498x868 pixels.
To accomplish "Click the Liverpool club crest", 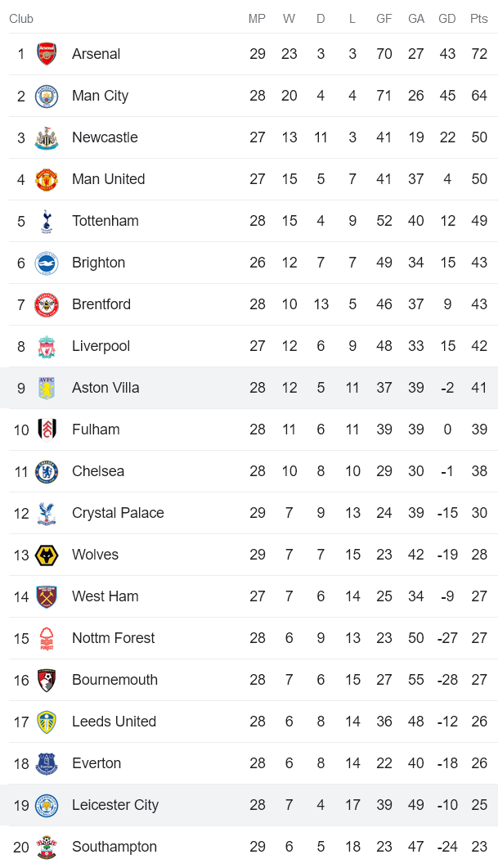I will click(47, 346).
